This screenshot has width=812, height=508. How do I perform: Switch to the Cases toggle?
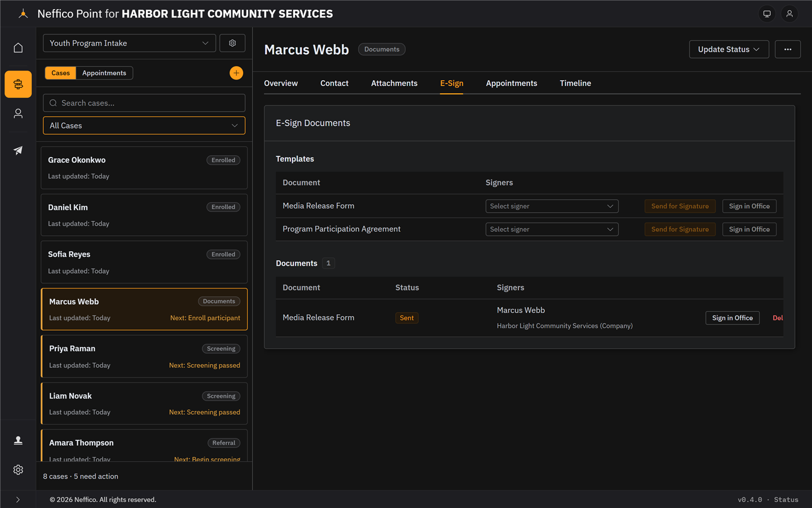tap(60, 73)
